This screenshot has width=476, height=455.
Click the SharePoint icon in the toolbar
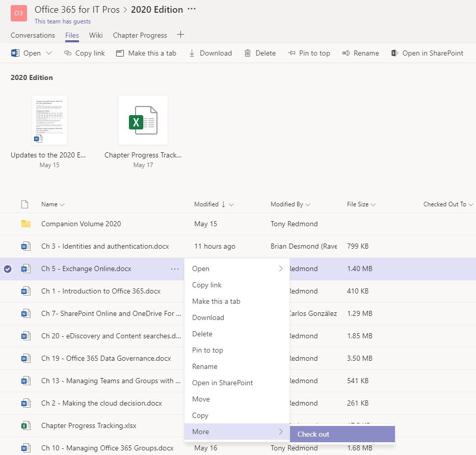(394, 53)
